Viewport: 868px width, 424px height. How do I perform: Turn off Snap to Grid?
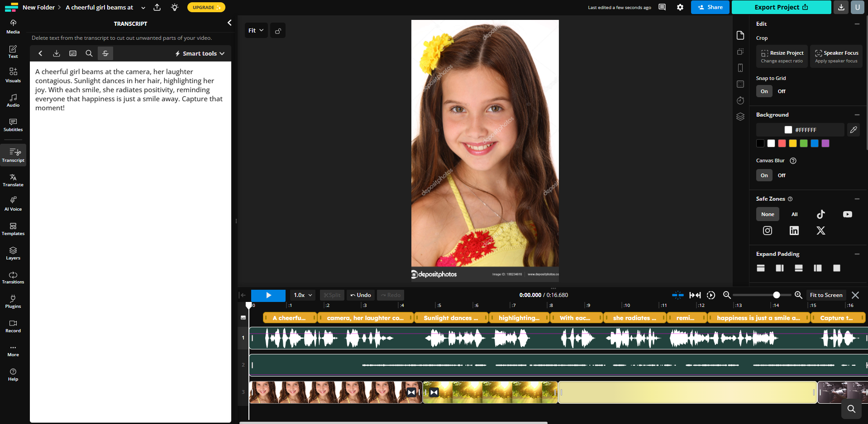coord(781,91)
